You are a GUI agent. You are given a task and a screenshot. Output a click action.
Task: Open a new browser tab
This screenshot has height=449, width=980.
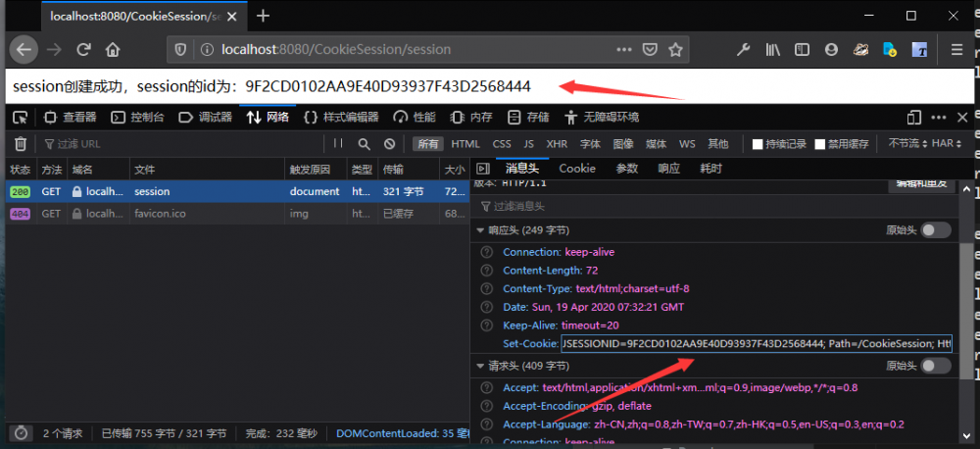coord(263,16)
